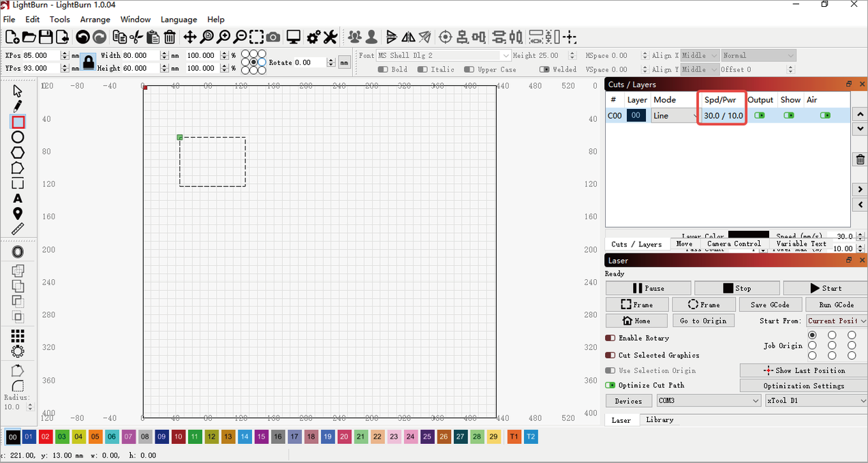
Task: Switch to the Library tab
Action: point(660,420)
